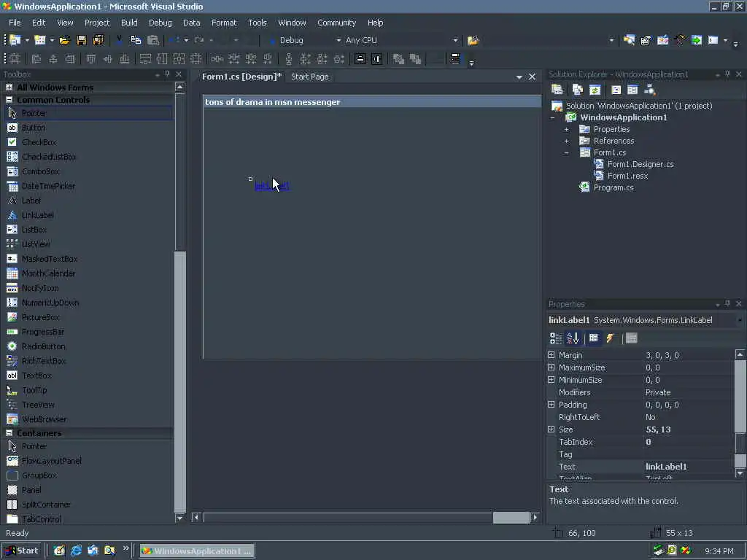
Task: Toggle auto-hide pin on Properties panel
Action: (x=727, y=304)
